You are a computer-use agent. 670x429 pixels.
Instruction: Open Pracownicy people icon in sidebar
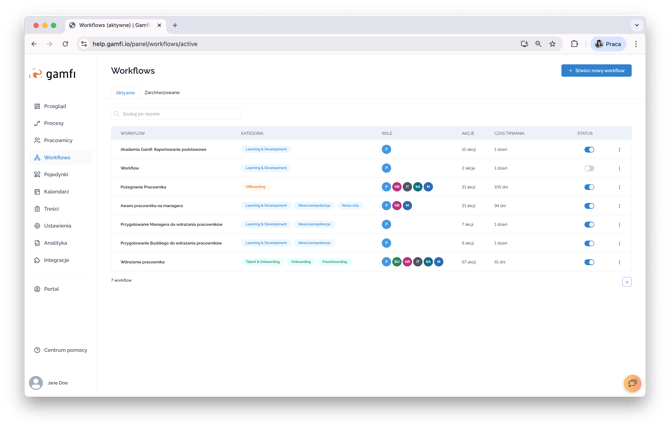[x=37, y=140]
